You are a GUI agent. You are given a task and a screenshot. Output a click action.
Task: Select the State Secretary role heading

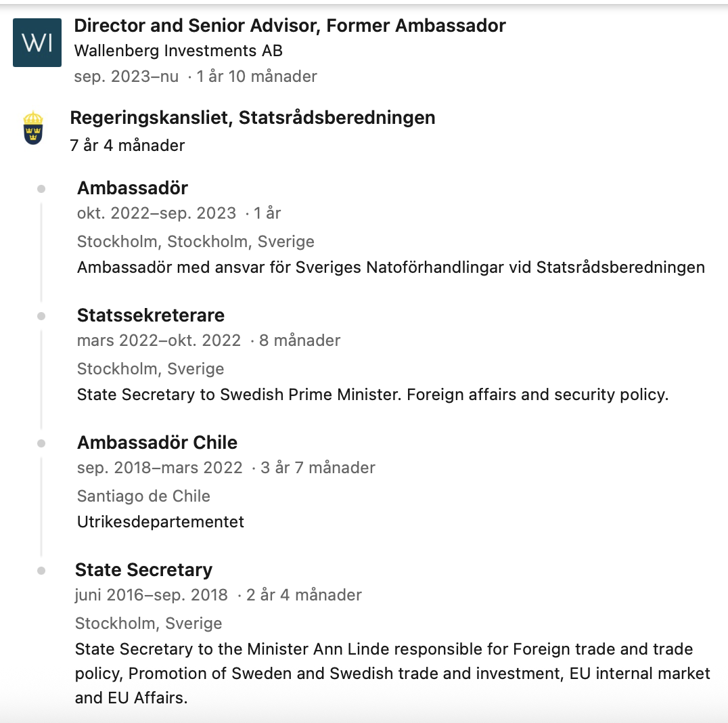point(143,570)
